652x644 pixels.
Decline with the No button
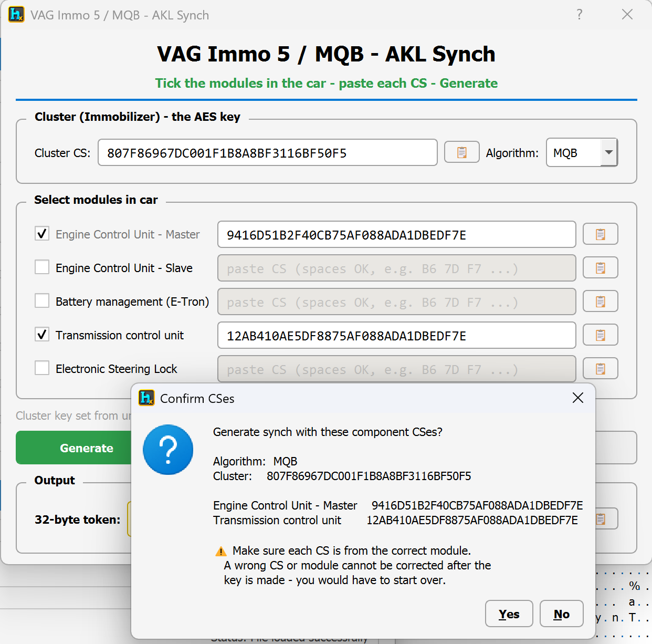pos(562,614)
